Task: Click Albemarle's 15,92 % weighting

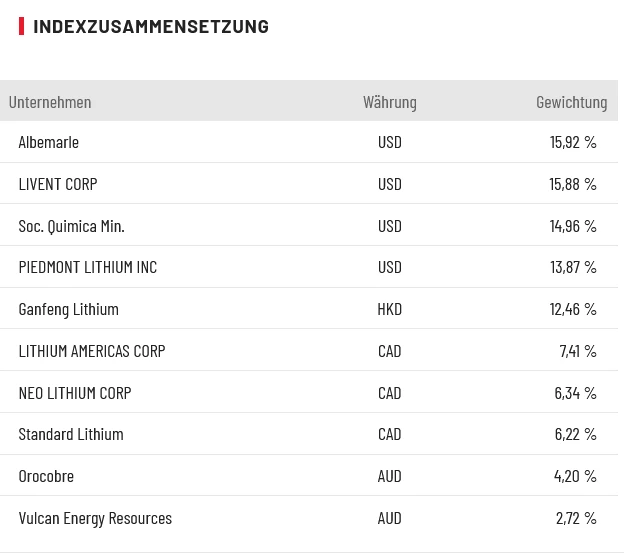Action: click(x=572, y=142)
